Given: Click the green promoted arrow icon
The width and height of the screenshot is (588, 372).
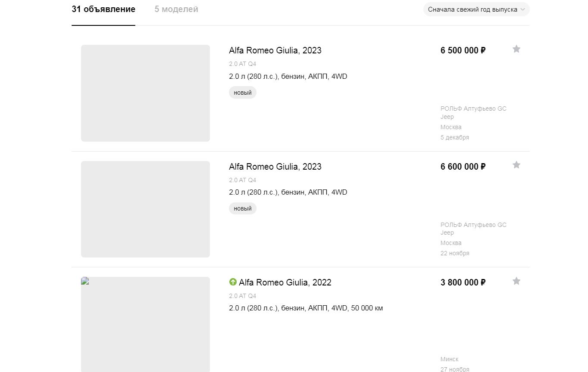Looking at the screenshot, I should [233, 282].
